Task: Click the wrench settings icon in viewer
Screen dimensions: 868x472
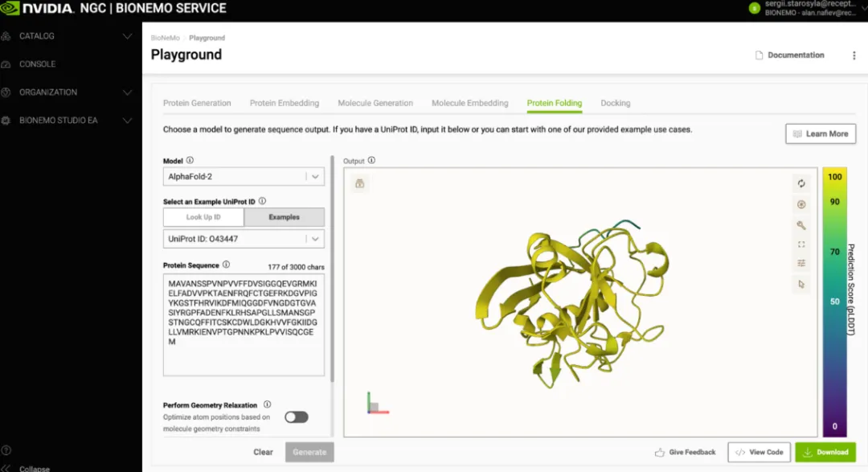Action: click(x=801, y=225)
